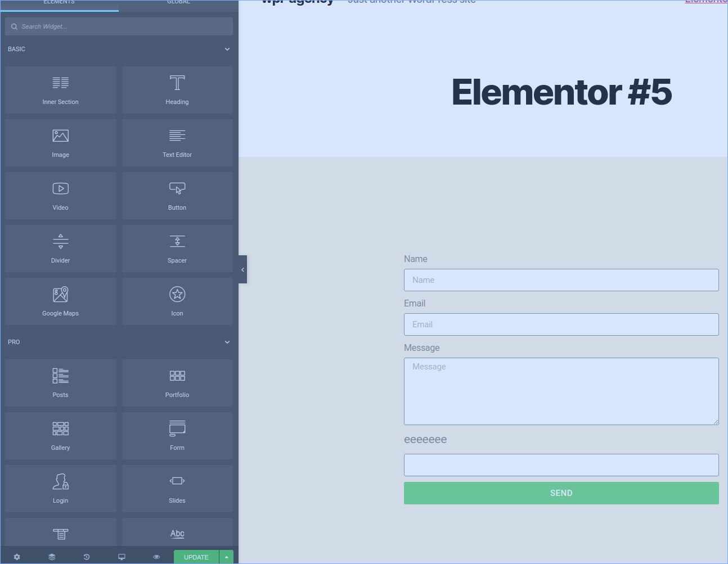Screen dimensions: 728x564
Task: Select the Gallery widget
Action: pos(61,436)
